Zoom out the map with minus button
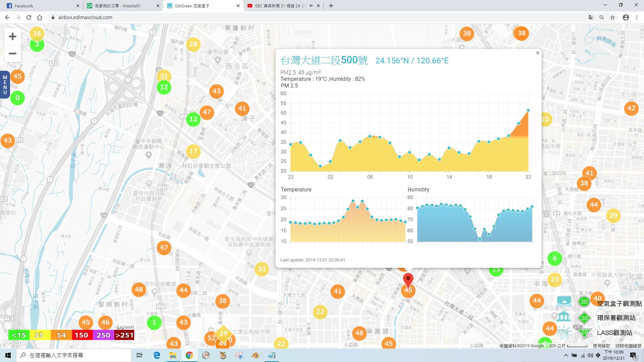The width and height of the screenshot is (644, 362). (x=12, y=54)
